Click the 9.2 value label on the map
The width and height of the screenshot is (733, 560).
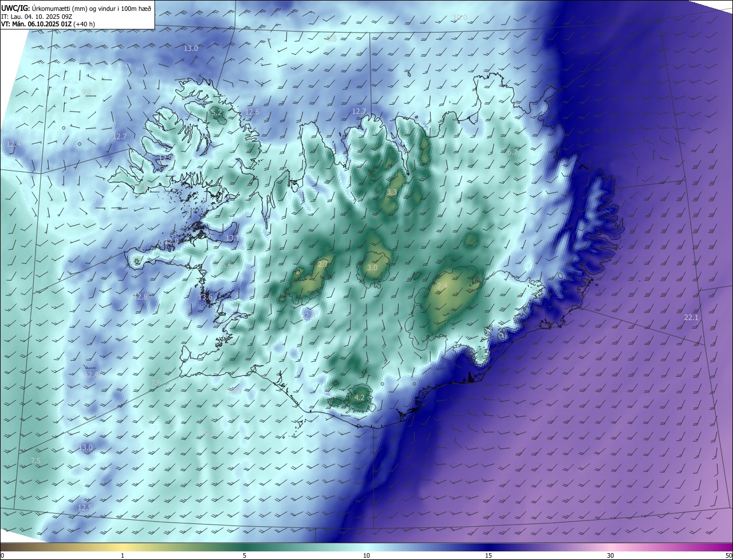point(86,92)
